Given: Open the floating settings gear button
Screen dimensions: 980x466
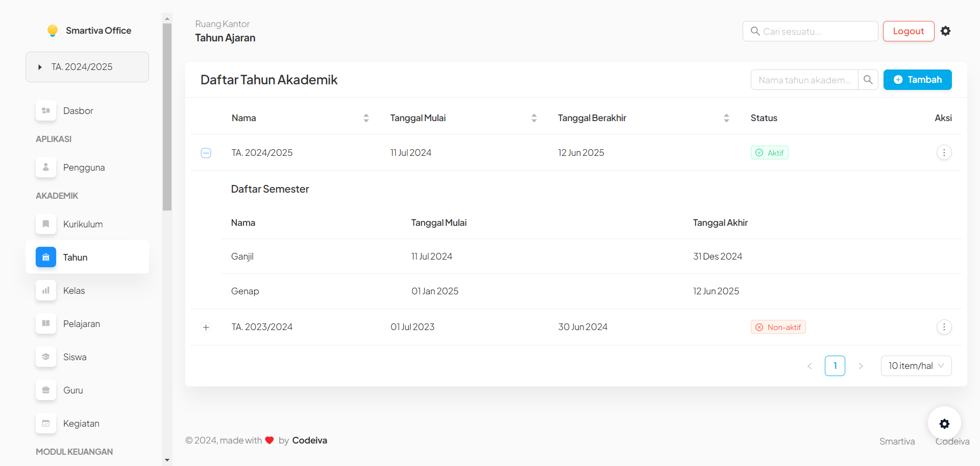Looking at the screenshot, I should click(x=944, y=423).
